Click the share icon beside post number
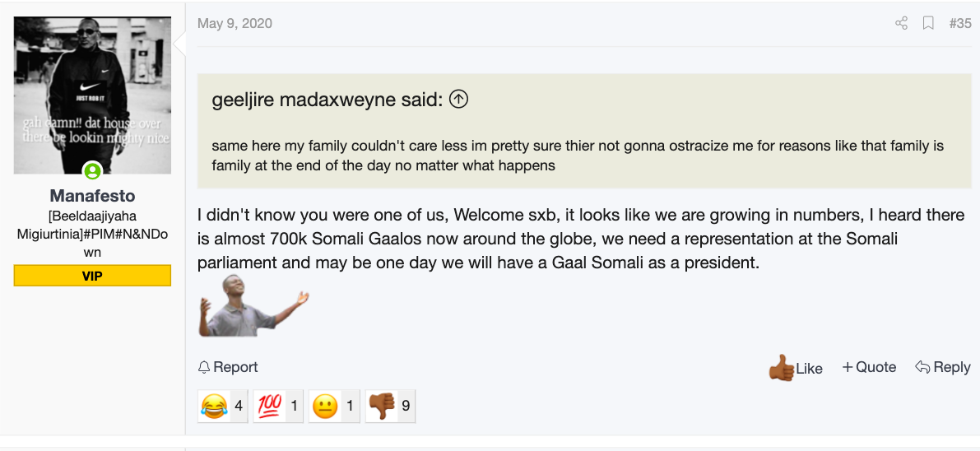 (x=901, y=24)
